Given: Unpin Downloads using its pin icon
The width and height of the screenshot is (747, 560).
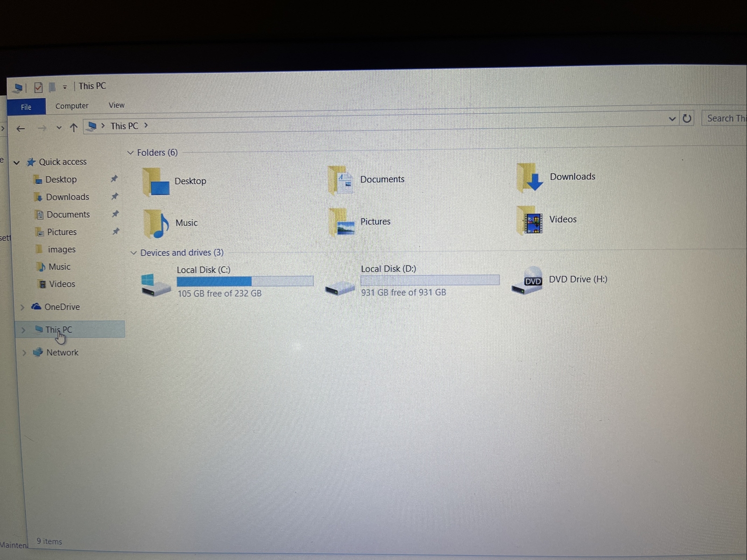Looking at the screenshot, I should click(x=114, y=196).
